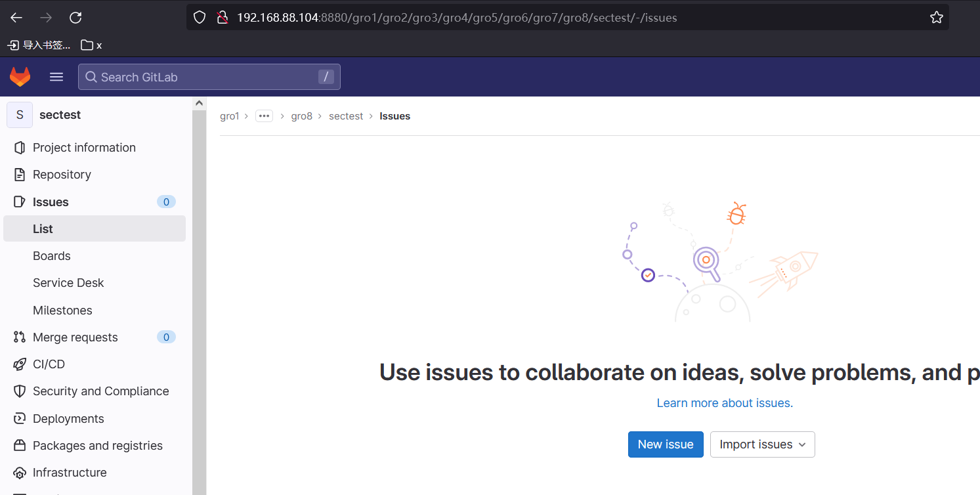The image size is (980, 495).
Task: Click the Infrastructure icon
Action: [x=20, y=473]
